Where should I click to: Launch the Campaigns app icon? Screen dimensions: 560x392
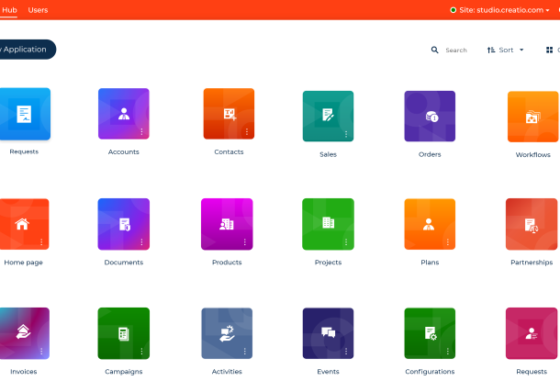tap(123, 333)
